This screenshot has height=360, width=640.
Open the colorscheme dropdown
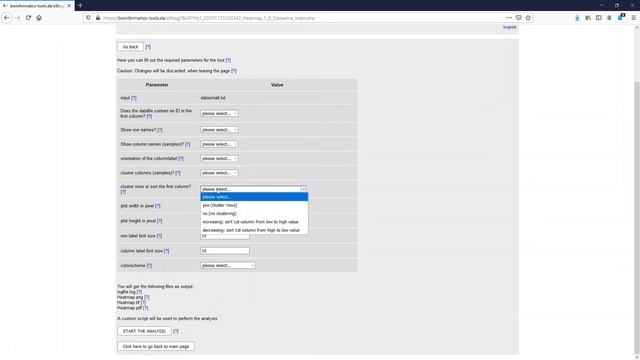click(x=228, y=266)
